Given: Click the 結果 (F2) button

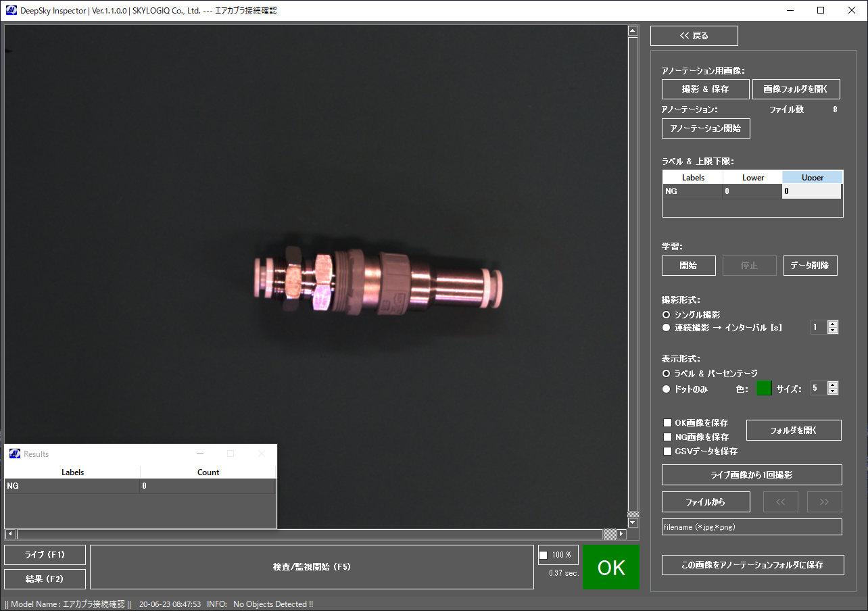Looking at the screenshot, I should [x=45, y=579].
